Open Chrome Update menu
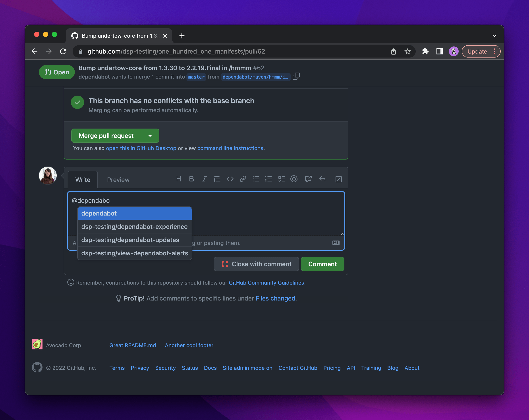This screenshot has height=420, width=529. tap(481, 52)
